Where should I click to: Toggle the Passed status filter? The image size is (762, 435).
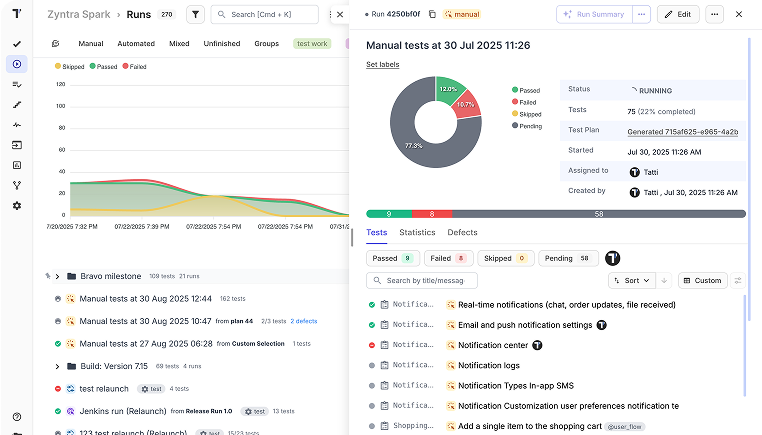click(x=393, y=258)
